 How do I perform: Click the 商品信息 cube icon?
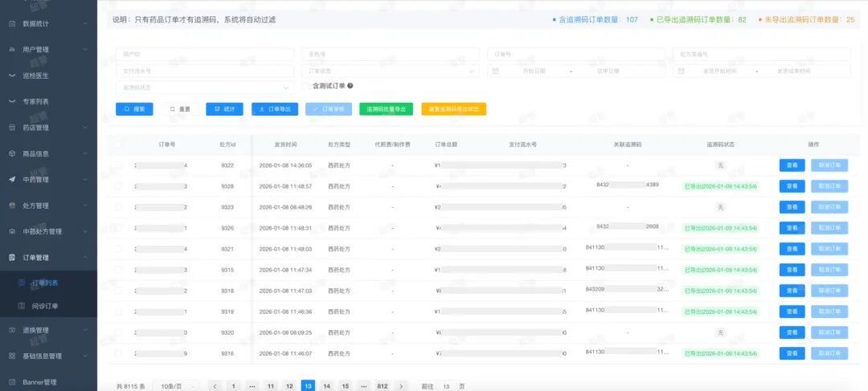click(x=12, y=153)
